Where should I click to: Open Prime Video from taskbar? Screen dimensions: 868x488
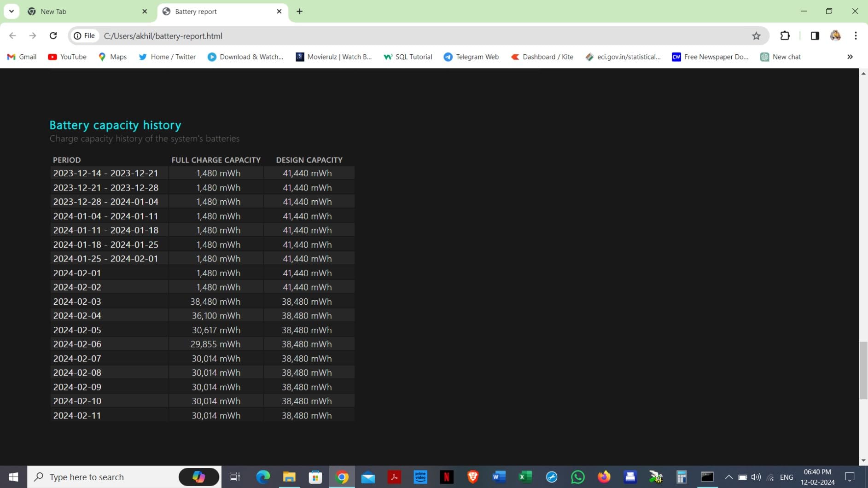420,477
